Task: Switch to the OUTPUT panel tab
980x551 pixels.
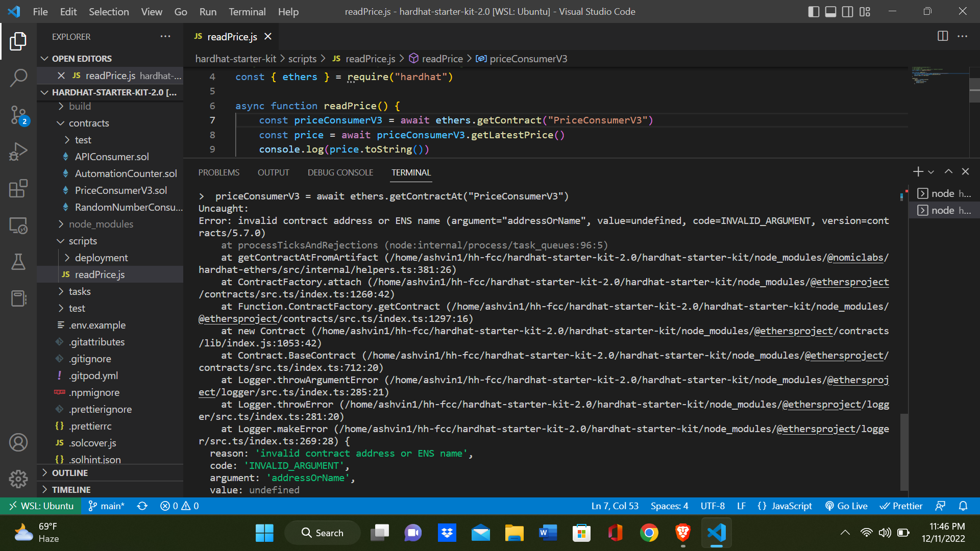Action: [x=273, y=172]
